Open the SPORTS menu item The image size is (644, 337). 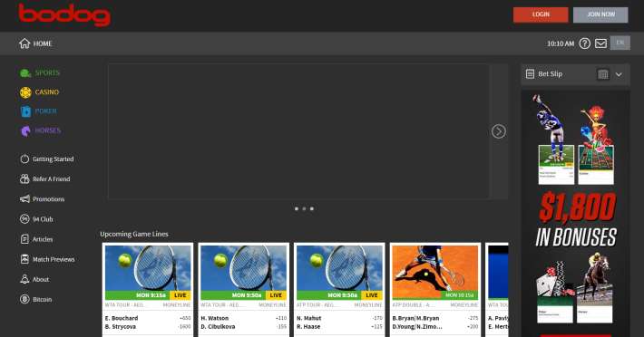click(47, 72)
